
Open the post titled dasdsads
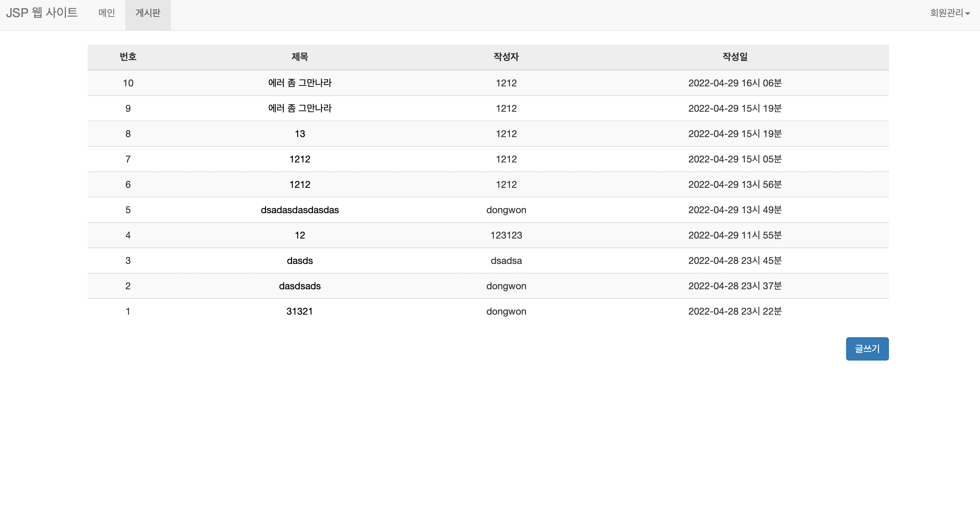tap(300, 286)
